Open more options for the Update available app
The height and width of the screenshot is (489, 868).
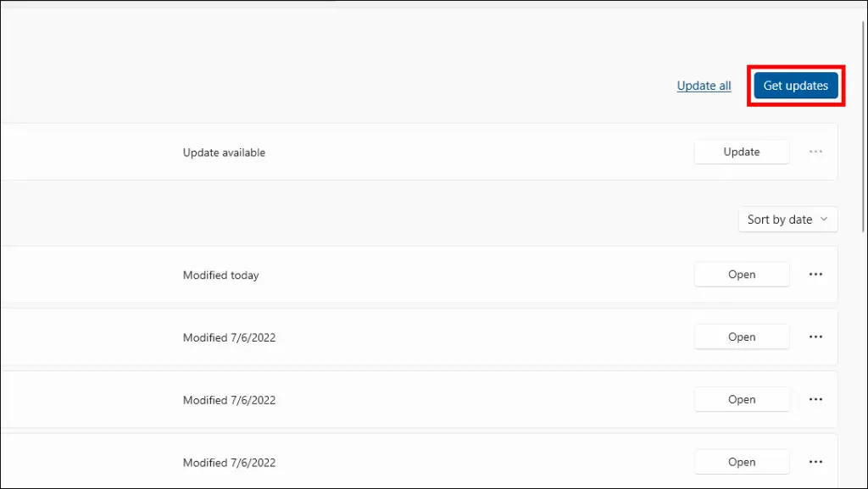point(815,152)
